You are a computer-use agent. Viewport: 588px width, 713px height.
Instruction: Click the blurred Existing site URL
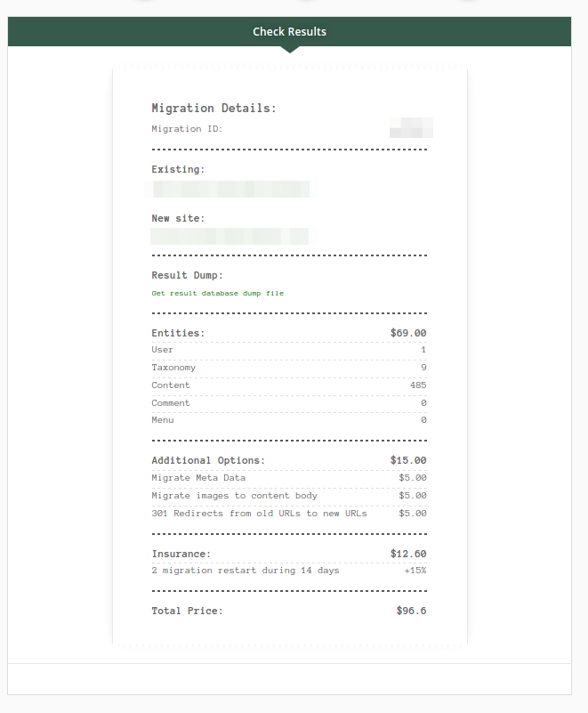coord(230,189)
